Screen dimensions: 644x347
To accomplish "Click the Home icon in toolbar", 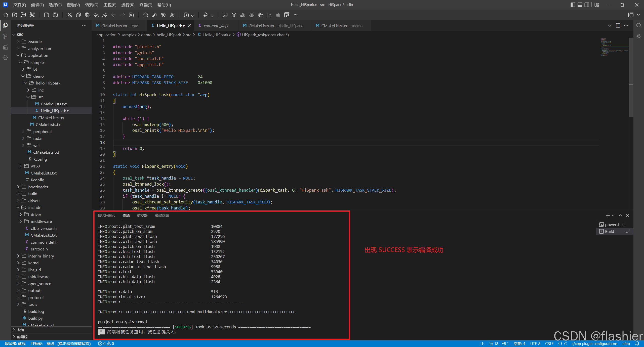I will pos(6,15).
